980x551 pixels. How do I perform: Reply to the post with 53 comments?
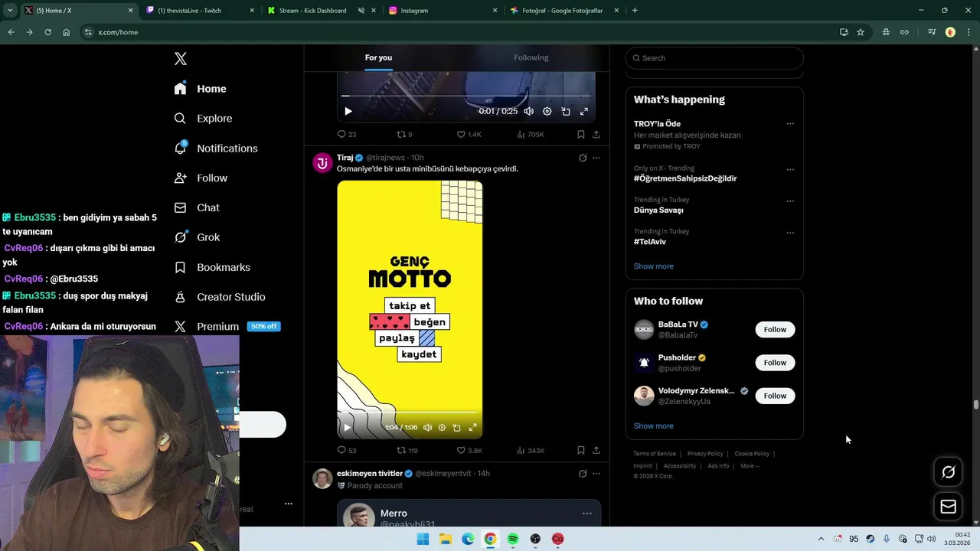346,450
